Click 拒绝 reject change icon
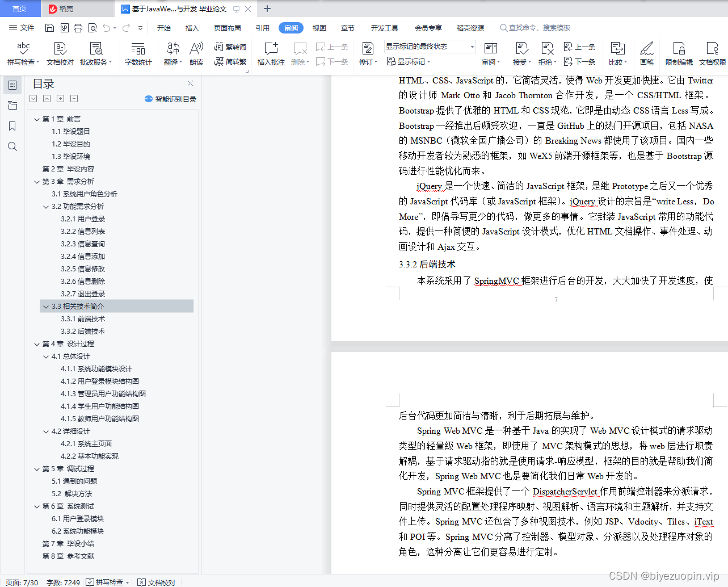 point(547,54)
